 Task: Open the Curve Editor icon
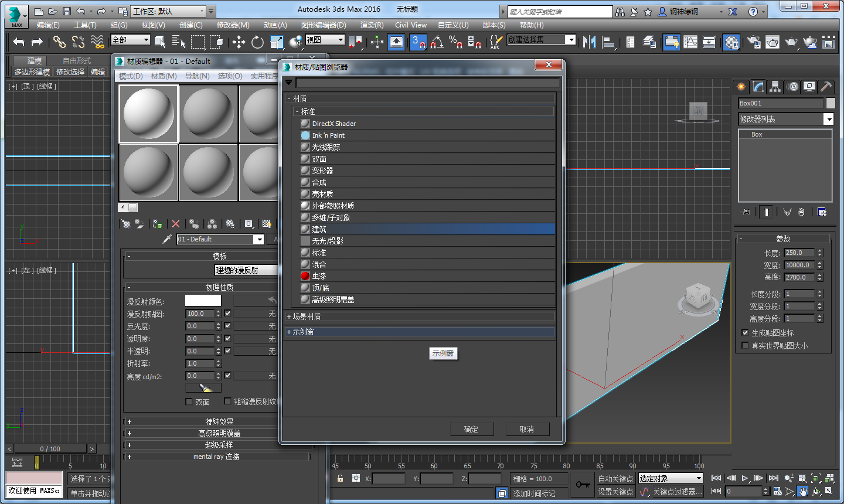coord(690,42)
